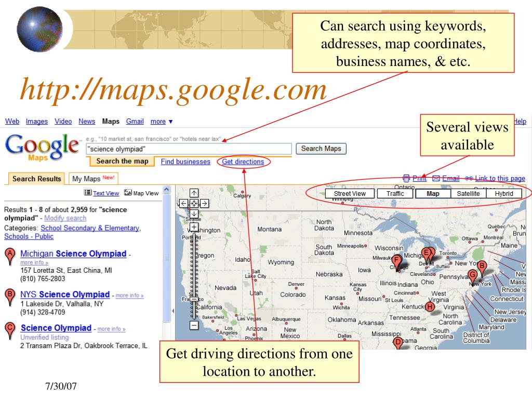Viewport: 532px width, 399px height.
Task: Open the Images navigation link
Action: (37, 121)
